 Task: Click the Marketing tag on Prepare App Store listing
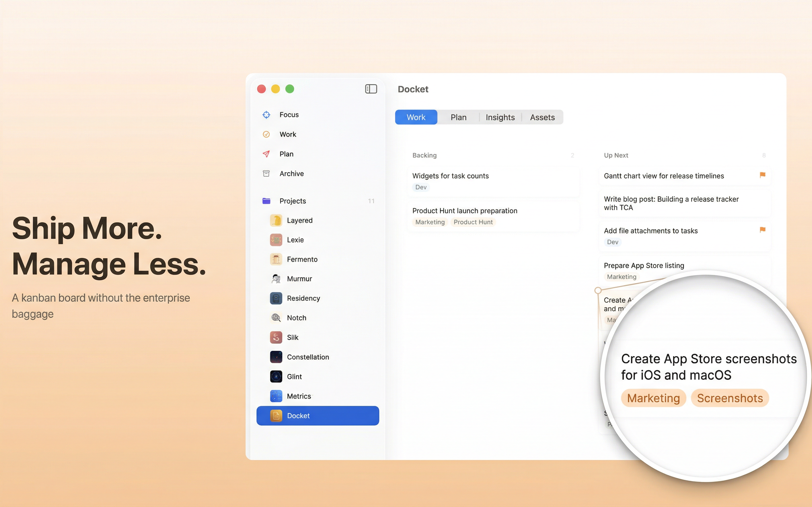tap(622, 277)
